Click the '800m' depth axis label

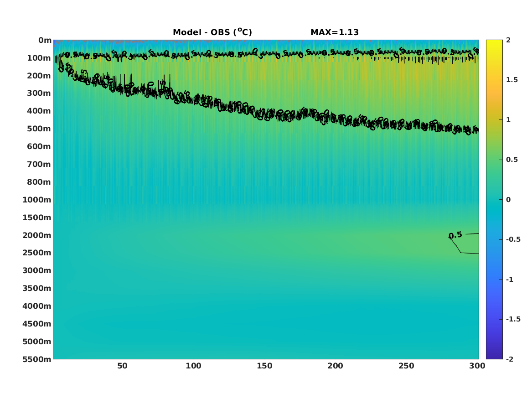pyautogui.click(x=39, y=182)
